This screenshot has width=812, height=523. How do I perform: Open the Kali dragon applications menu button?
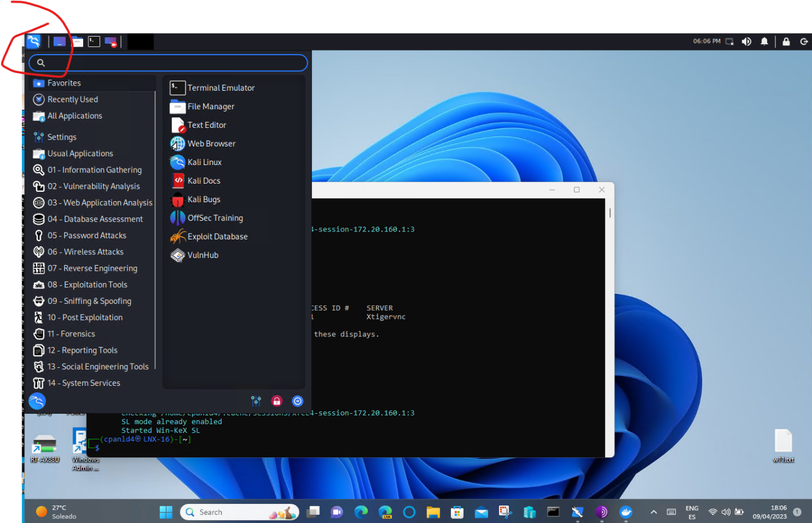34,41
